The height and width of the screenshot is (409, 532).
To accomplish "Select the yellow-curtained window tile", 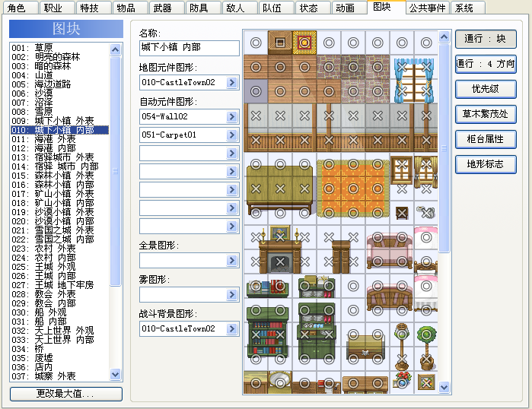I will coord(426,164).
